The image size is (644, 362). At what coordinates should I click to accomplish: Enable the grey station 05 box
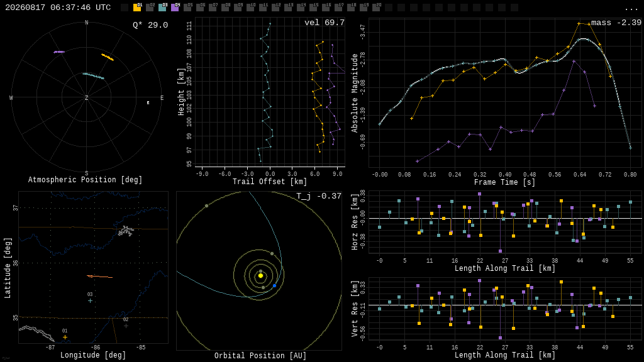[x=187, y=8]
